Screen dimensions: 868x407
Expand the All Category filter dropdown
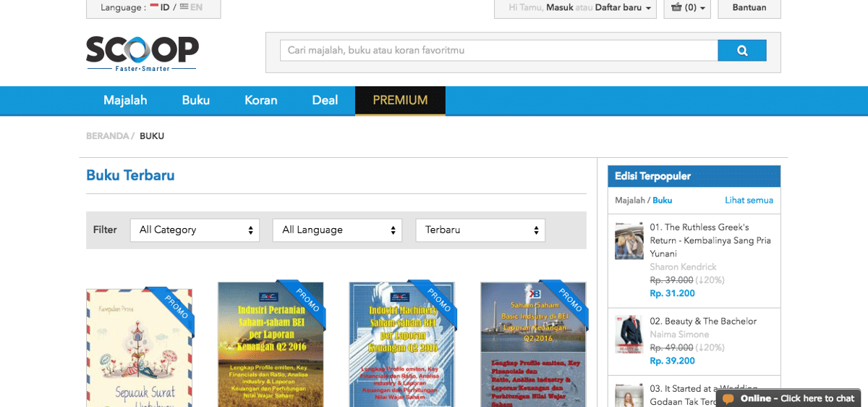[x=195, y=230]
